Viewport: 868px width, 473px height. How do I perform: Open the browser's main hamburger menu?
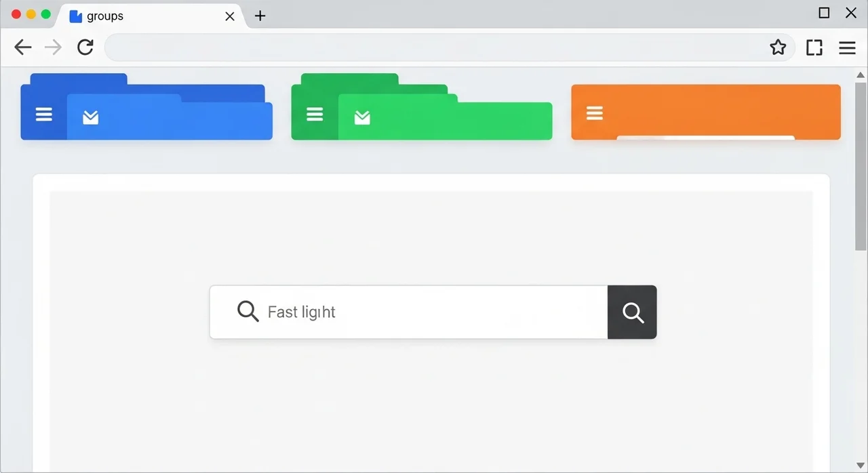point(847,47)
